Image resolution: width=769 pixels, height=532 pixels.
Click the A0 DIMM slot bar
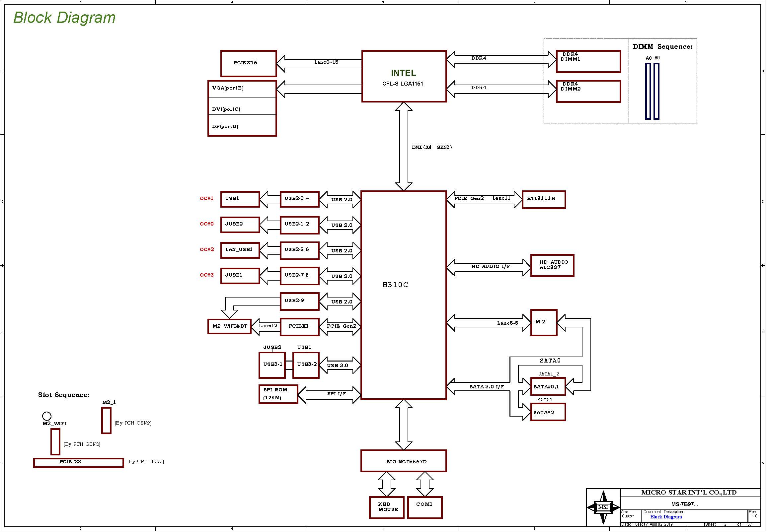(x=648, y=91)
